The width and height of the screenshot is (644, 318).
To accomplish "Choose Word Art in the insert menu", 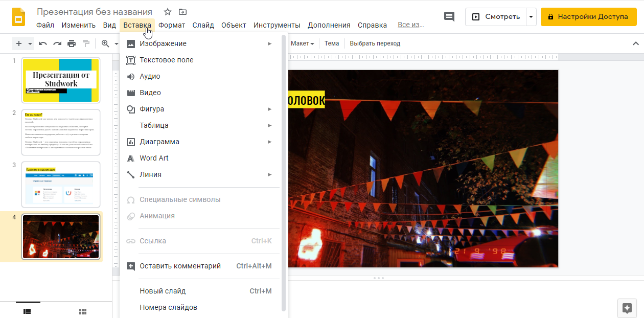I will (154, 158).
